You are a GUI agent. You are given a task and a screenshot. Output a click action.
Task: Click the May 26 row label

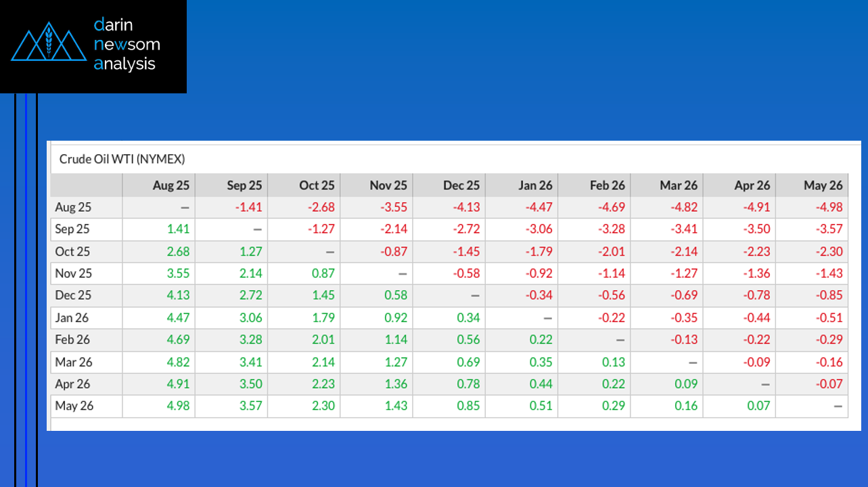pos(74,407)
